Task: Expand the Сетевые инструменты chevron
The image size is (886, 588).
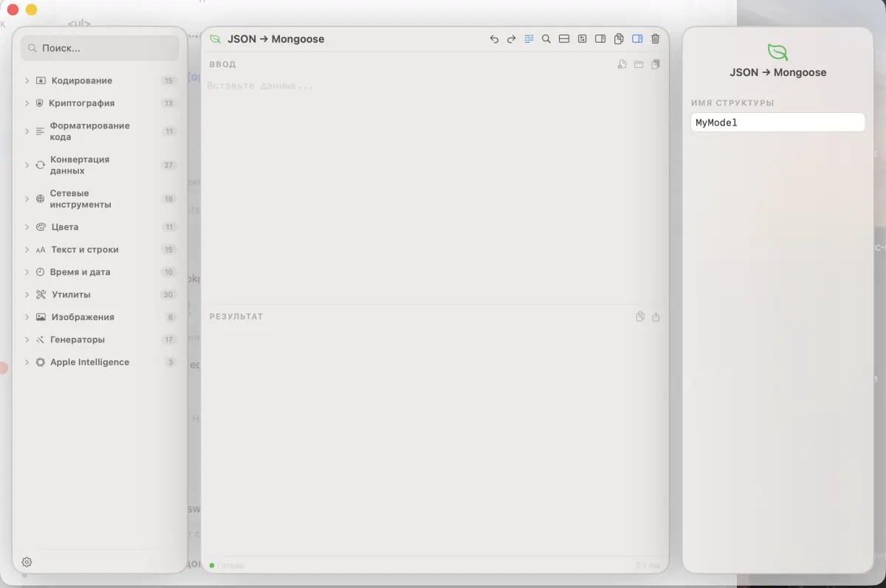Action: click(27, 199)
